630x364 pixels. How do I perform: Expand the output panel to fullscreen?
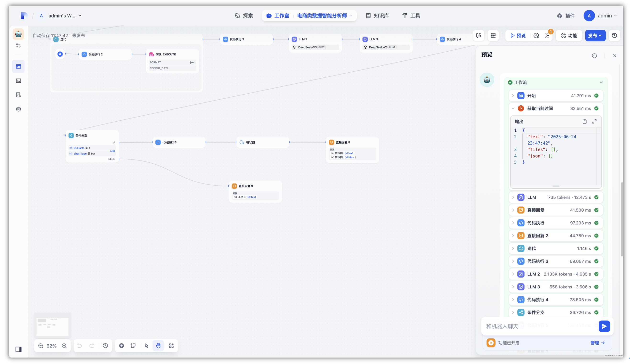tap(594, 121)
